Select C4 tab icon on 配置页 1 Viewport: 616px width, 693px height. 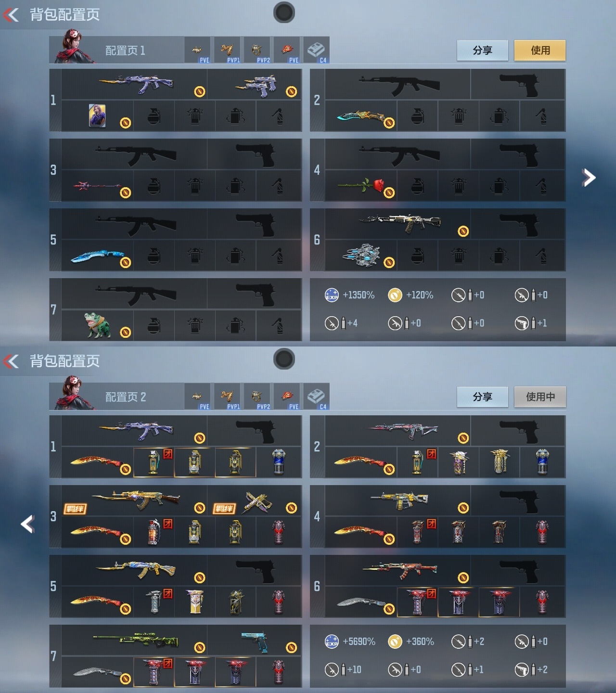[316, 50]
